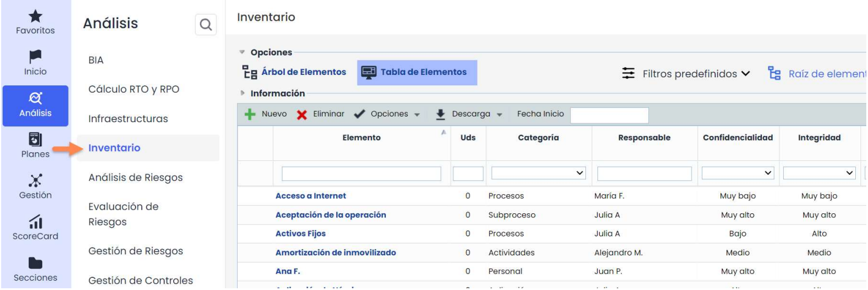The height and width of the screenshot is (290, 868).
Task: Open Análisis de Riesgos menu item
Action: click(x=135, y=178)
